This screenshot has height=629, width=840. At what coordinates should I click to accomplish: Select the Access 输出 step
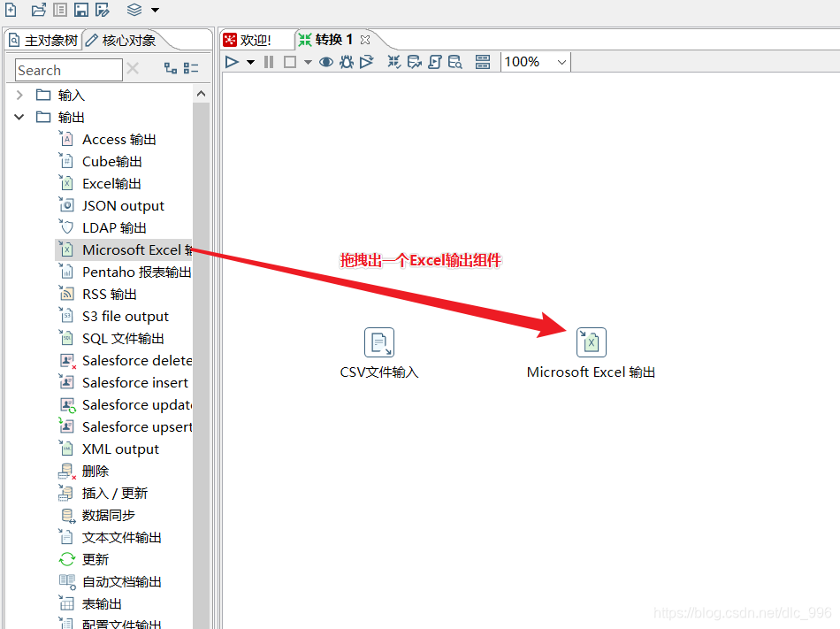pos(107,139)
